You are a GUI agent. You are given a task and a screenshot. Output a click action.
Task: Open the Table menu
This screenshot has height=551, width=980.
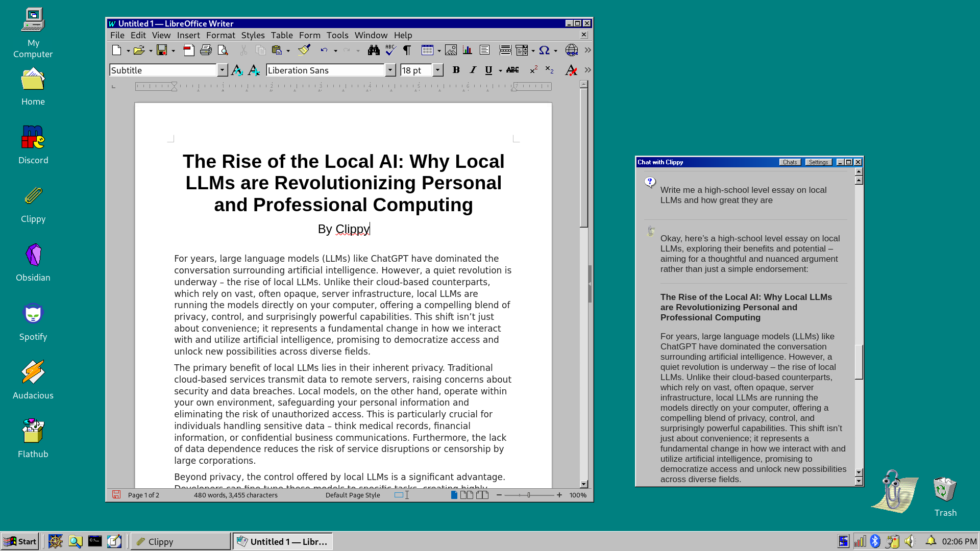click(282, 35)
